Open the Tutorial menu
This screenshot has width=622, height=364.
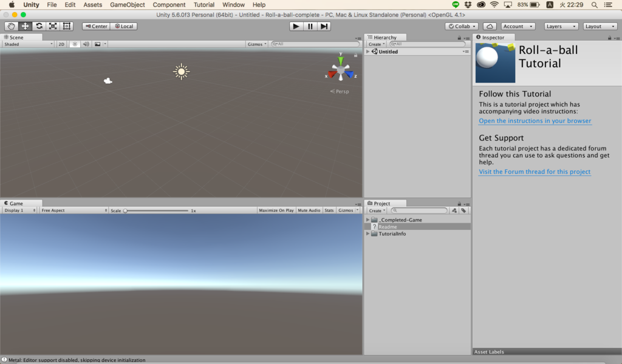click(204, 5)
